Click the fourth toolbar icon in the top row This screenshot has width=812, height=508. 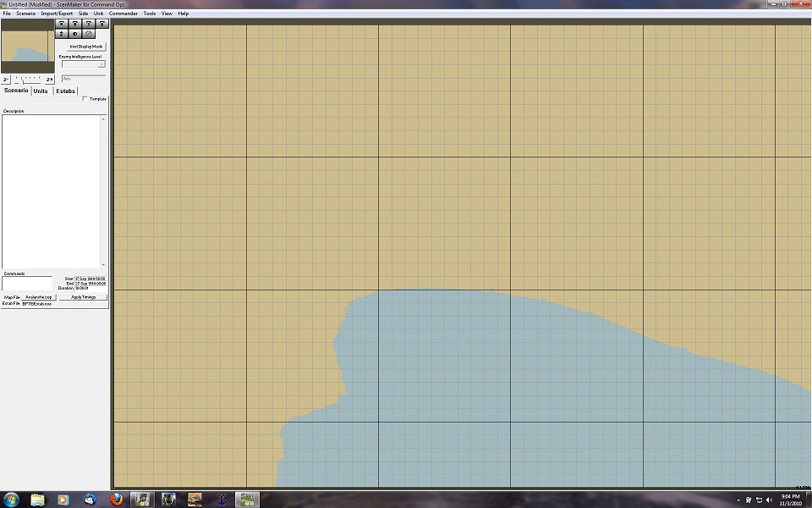[102, 24]
